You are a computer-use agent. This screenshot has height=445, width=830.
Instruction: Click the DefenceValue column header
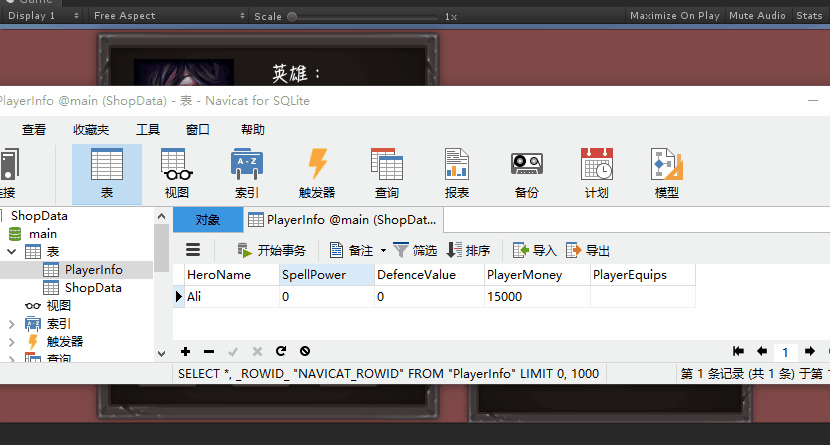(x=429, y=275)
